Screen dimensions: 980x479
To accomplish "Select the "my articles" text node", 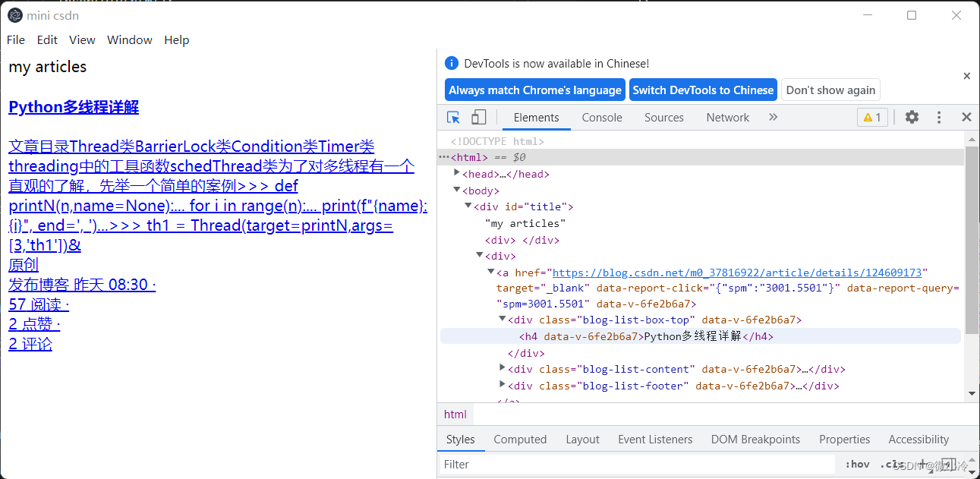I will click(525, 223).
